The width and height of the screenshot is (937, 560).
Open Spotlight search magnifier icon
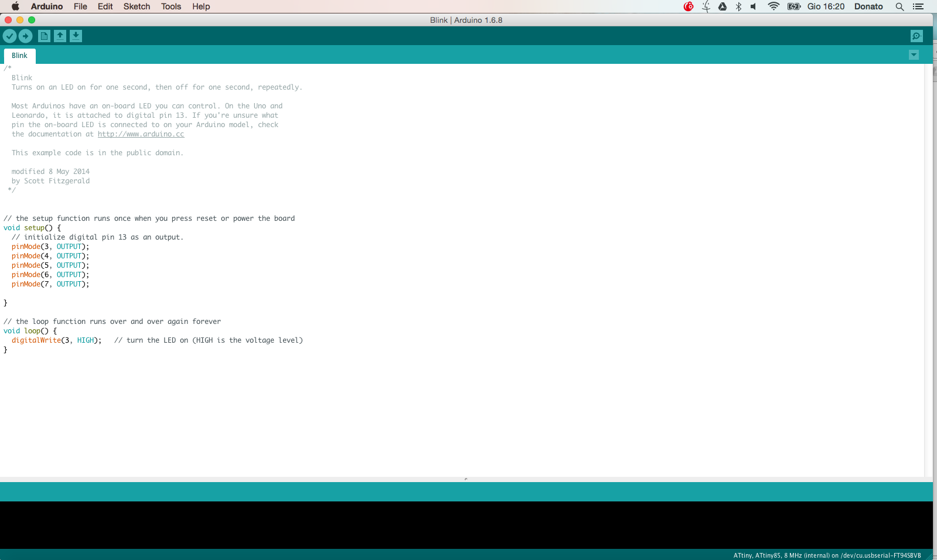(x=899, y=6)
